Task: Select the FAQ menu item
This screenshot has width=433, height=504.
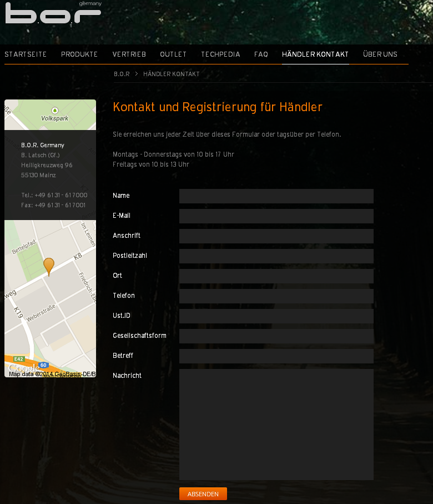Action: 261,54
